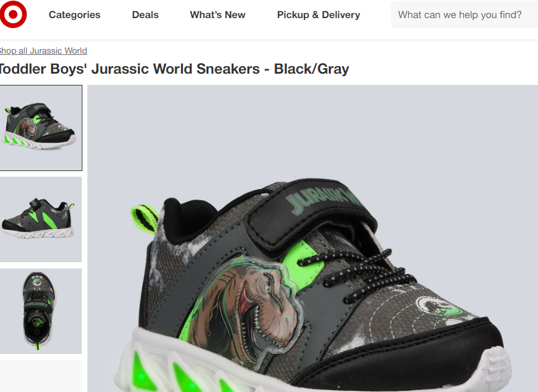Open the What's New menu
The width and height of the screenshot is (538, 392).
(x=218, y=15)
